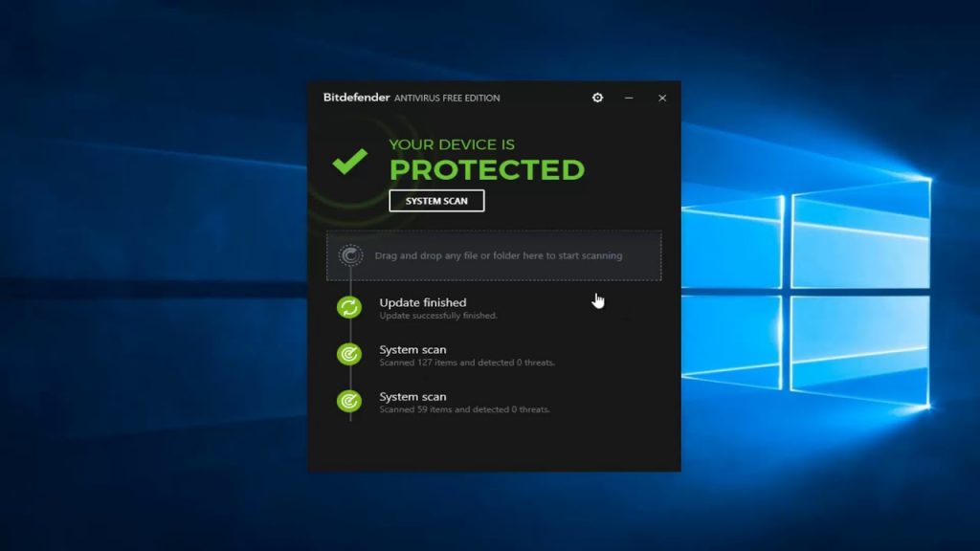Close the Bitdefender Antivirus window
980x551 pixels.
tap(661, 98)
